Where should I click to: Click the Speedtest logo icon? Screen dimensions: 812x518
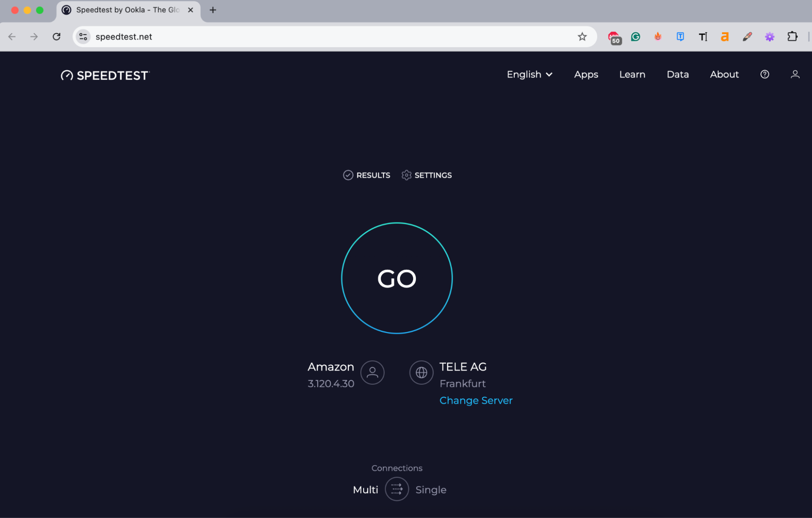[x=67, y=75]
